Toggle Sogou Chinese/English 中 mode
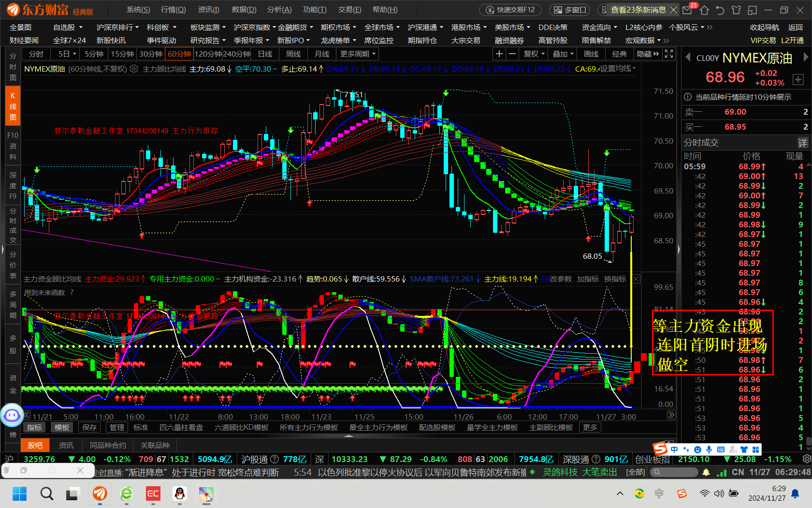812x508 pixels. (x=674, y=449)
